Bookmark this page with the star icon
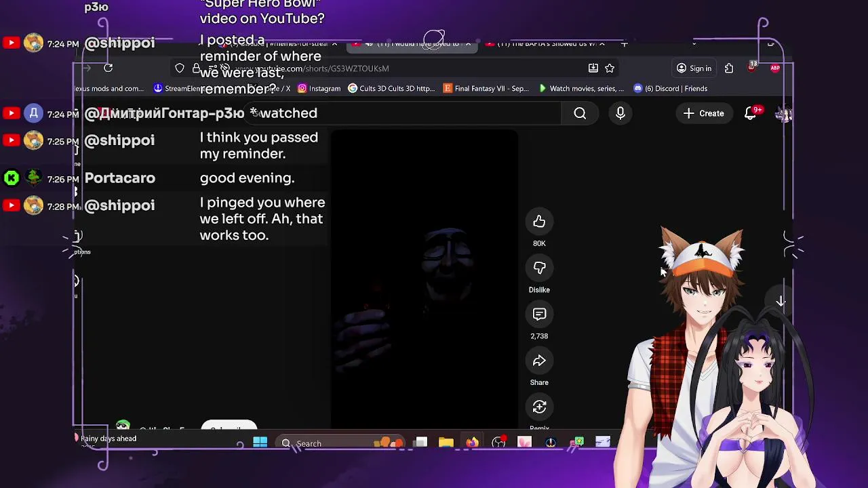 click(610, 68)
